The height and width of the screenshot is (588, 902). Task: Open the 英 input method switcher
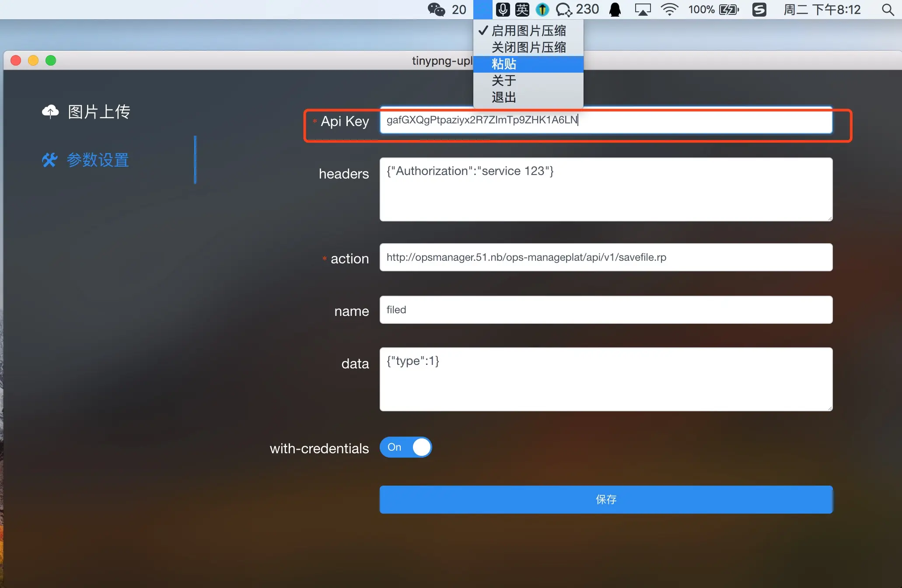click(x=522, y=9)
